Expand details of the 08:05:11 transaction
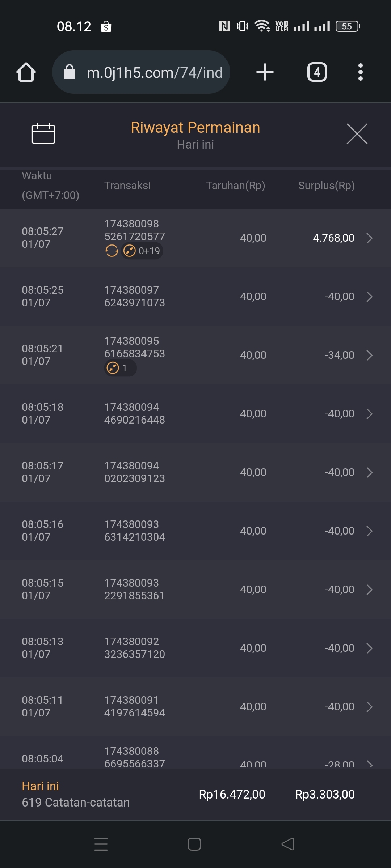 click(x=369, y=707)
